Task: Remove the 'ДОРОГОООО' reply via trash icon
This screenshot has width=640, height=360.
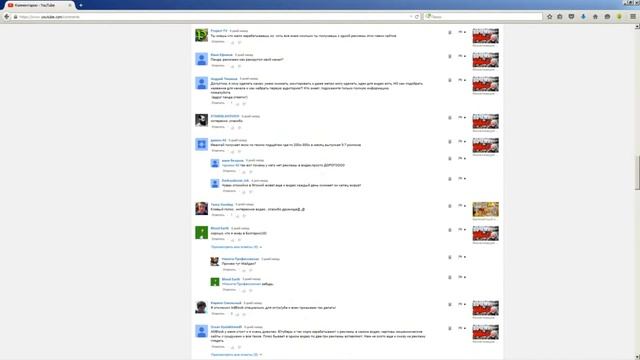Action: point(450,158)
